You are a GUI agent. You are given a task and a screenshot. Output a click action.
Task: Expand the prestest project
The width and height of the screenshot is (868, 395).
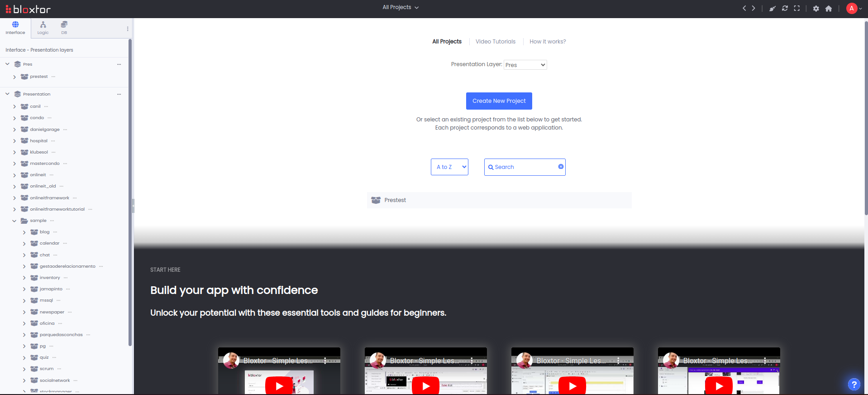(14, 77)
